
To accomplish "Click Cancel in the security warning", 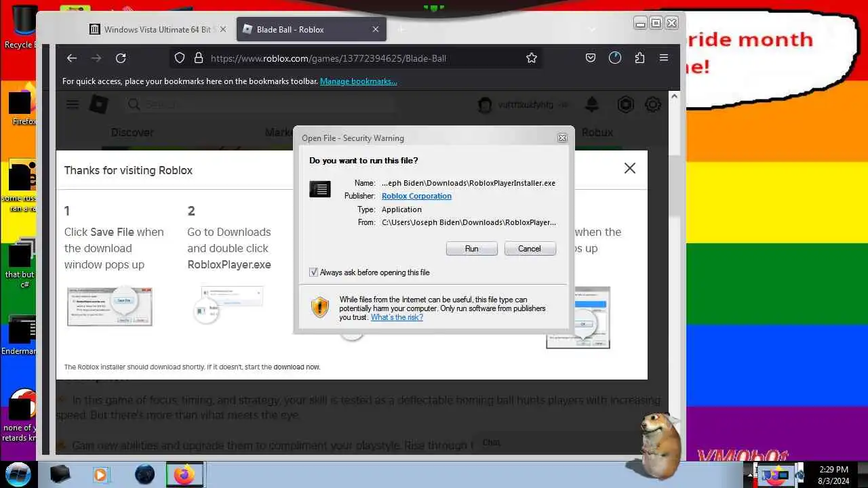I will tap(530, 249).
